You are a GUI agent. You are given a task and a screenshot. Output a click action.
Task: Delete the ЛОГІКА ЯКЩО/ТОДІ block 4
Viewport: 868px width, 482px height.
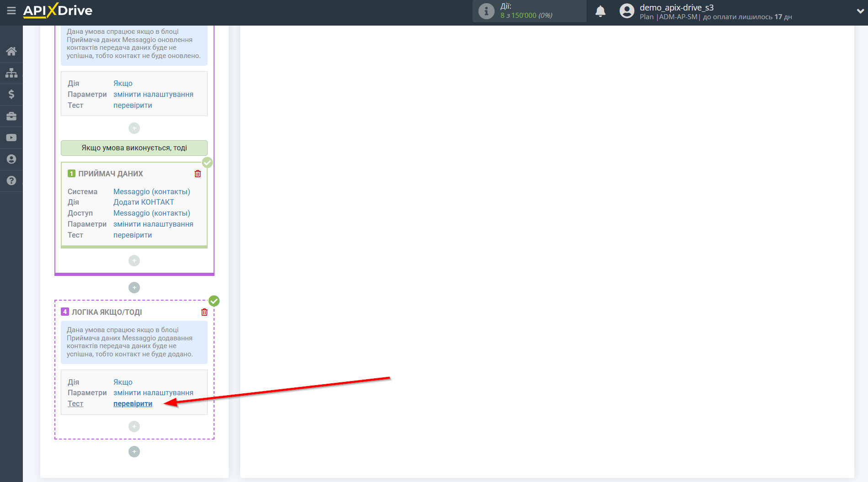[x=204, y=312]
